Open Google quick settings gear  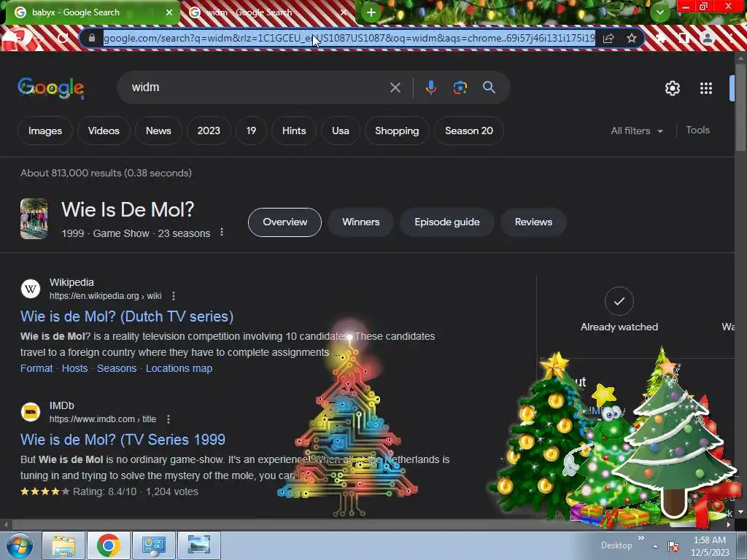click(x=672, y=88)
